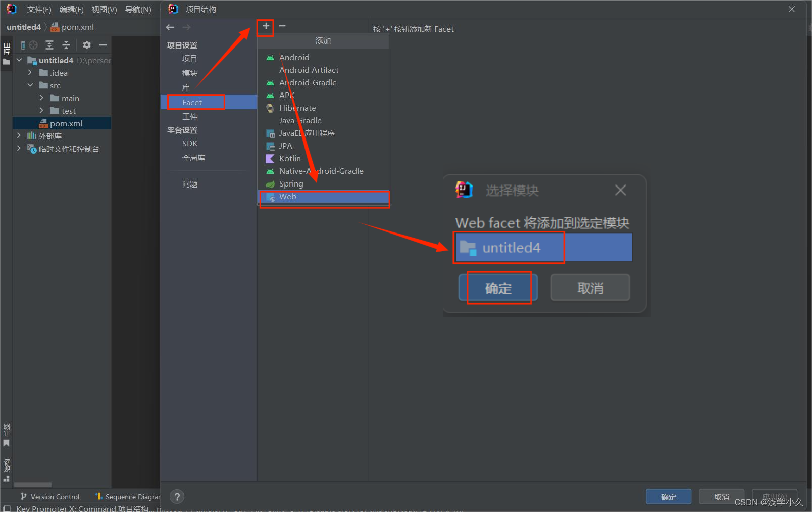Expand the main folder
This screenshot has height=512, width=812.
pyautogui.click(x=41, y=98)
